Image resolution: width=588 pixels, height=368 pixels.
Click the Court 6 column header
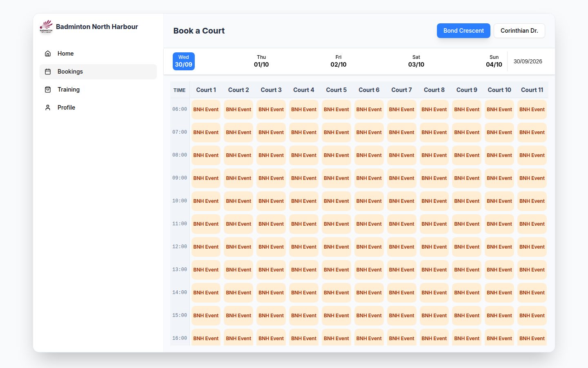click(x=369, y=90)
